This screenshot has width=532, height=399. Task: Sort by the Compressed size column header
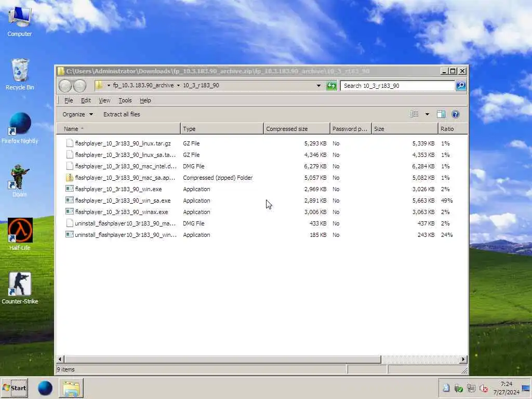(x=297, y=129)
